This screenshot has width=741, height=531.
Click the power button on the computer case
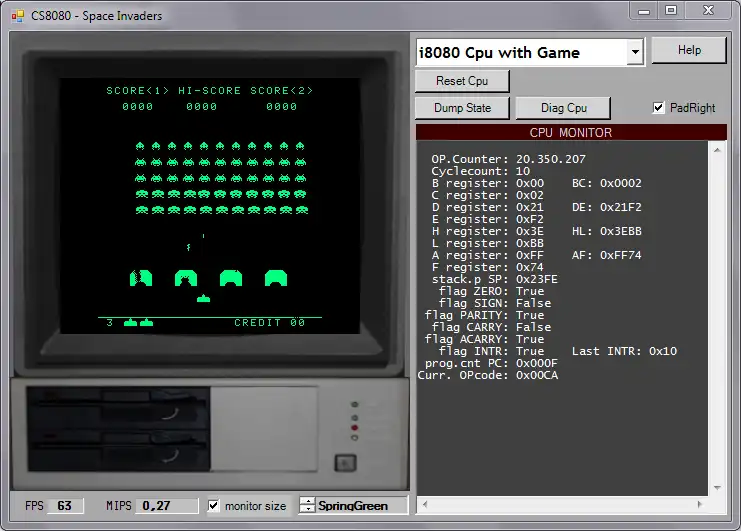click(345, 463)
